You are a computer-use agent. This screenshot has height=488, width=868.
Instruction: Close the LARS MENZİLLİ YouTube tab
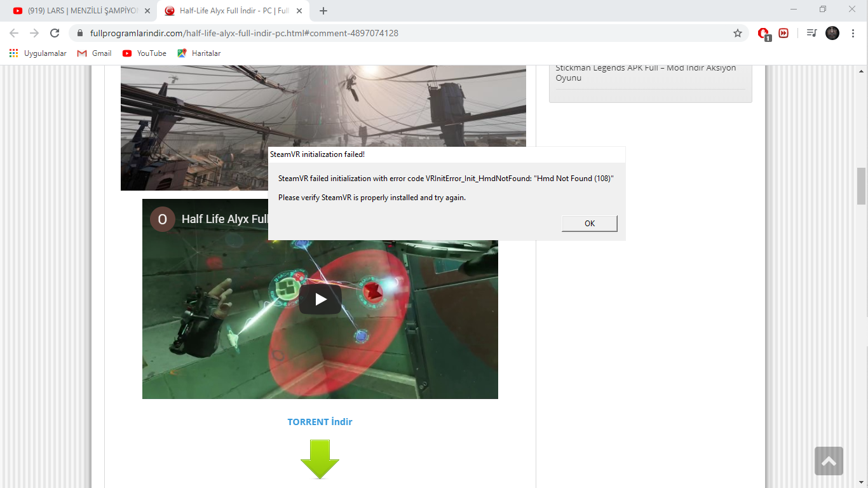coord(147,11)
